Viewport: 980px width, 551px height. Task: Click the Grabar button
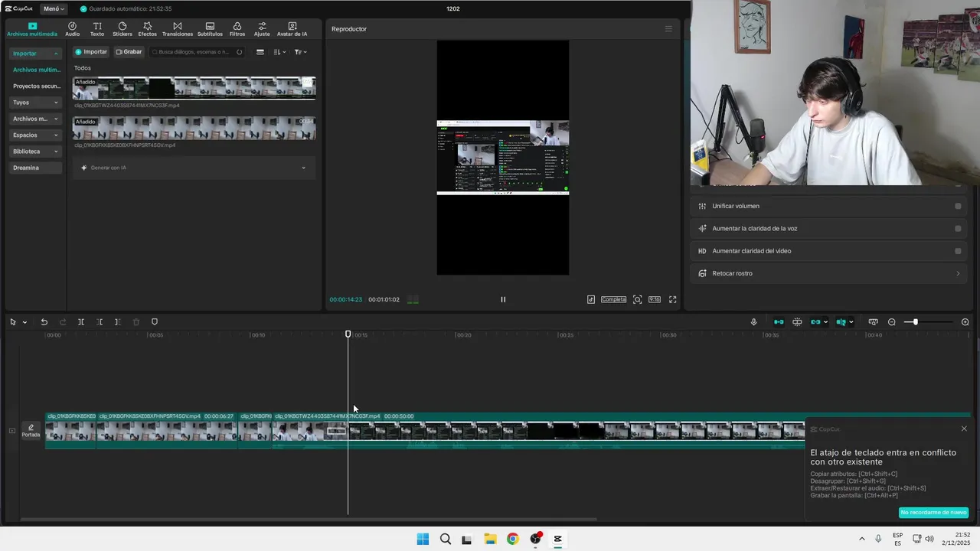tap(129, 52)
